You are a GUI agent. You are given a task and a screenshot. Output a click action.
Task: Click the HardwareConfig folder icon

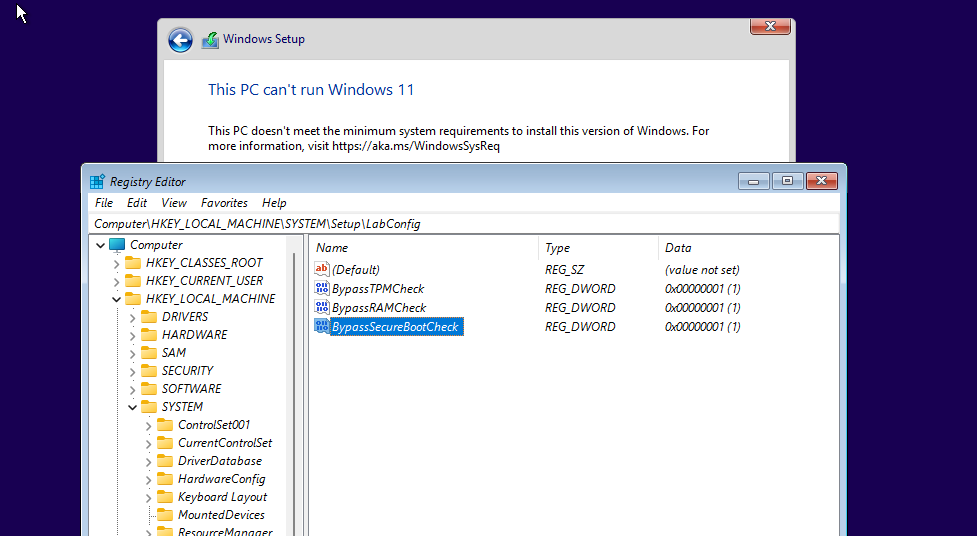pos(165,479)
